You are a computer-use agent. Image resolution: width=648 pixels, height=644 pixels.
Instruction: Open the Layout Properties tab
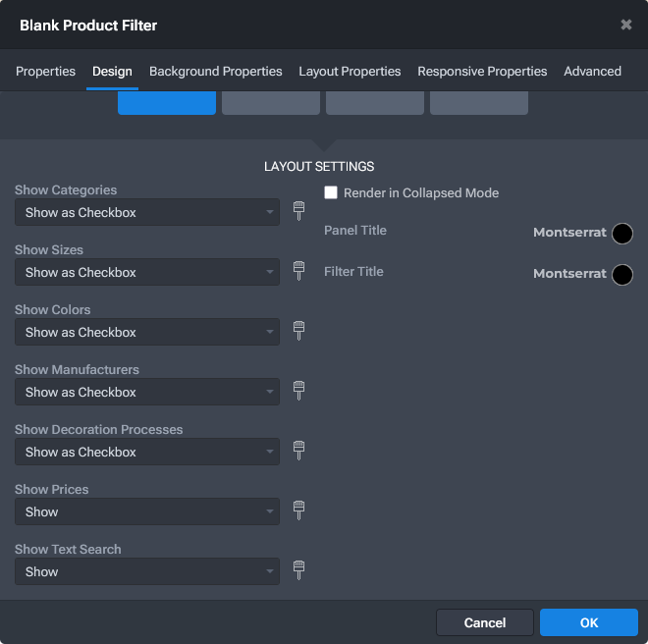[x=350, y=71]
